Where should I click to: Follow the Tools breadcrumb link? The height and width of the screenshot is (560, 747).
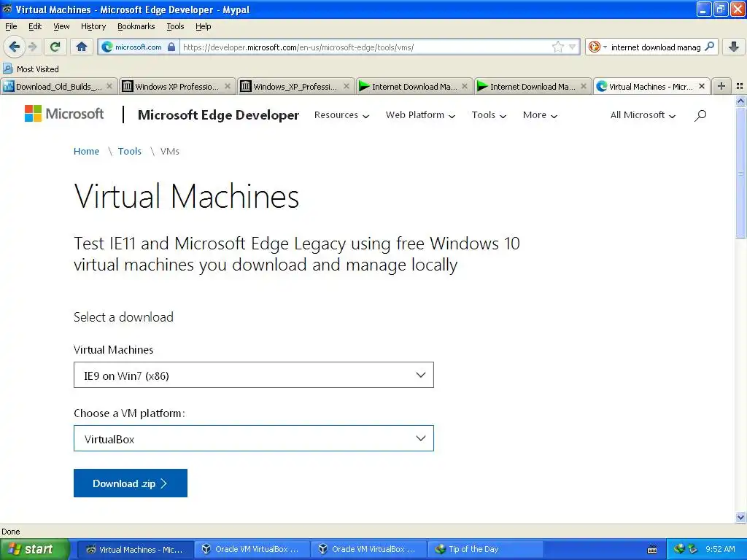click(x=130, y=151)
